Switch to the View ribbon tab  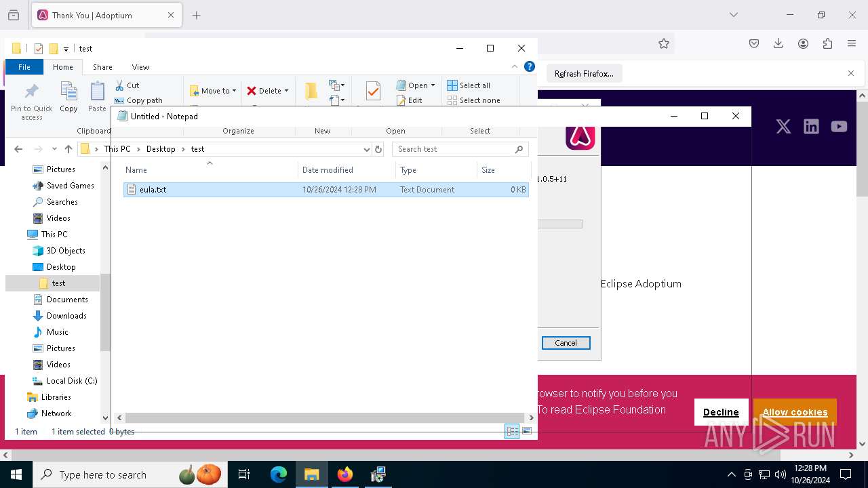140,67
